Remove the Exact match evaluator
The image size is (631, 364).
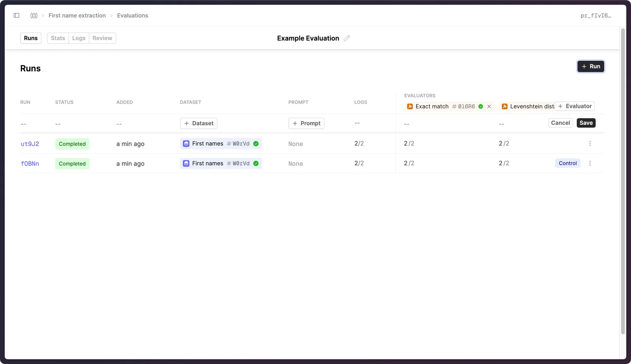coord(489,106)
